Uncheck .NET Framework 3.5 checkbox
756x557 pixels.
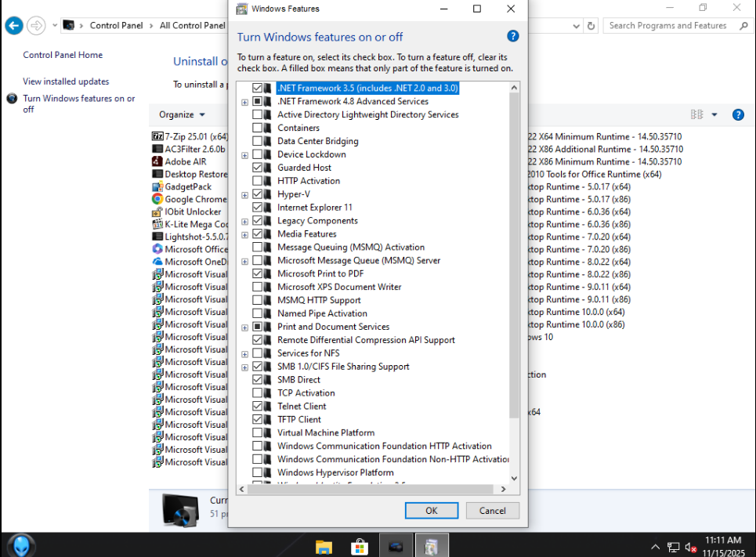tap(258, 88)
